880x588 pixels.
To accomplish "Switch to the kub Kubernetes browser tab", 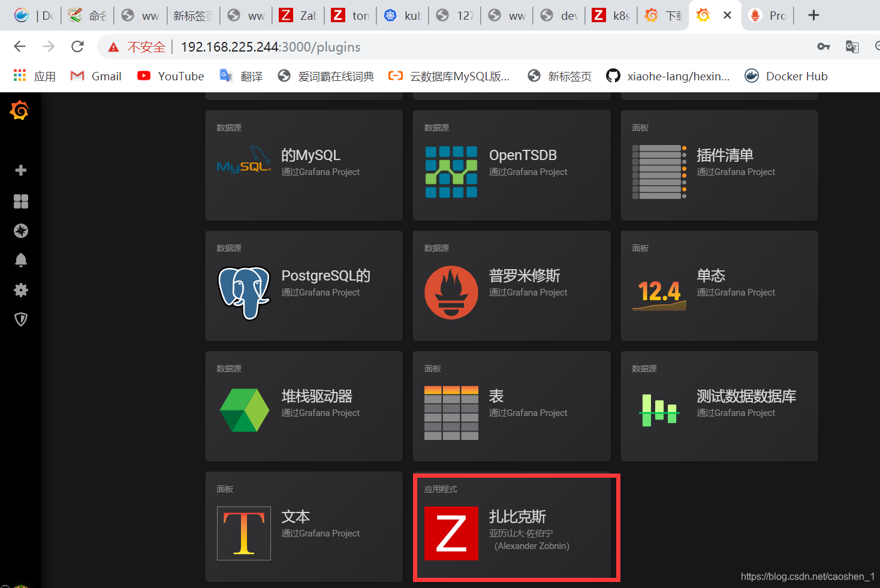I will coord(402,16).
